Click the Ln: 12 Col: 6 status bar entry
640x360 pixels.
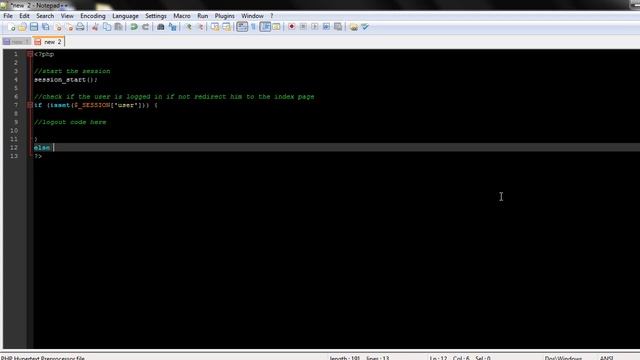460,358
